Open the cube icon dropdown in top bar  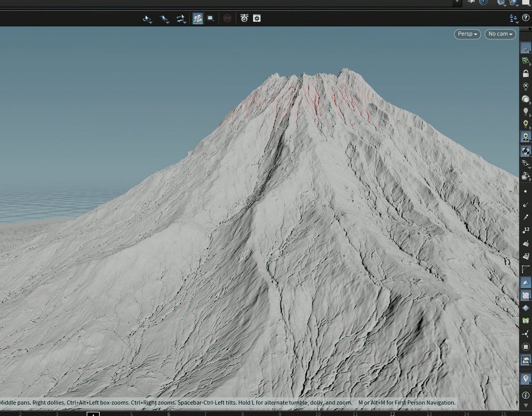click(502, 2)
